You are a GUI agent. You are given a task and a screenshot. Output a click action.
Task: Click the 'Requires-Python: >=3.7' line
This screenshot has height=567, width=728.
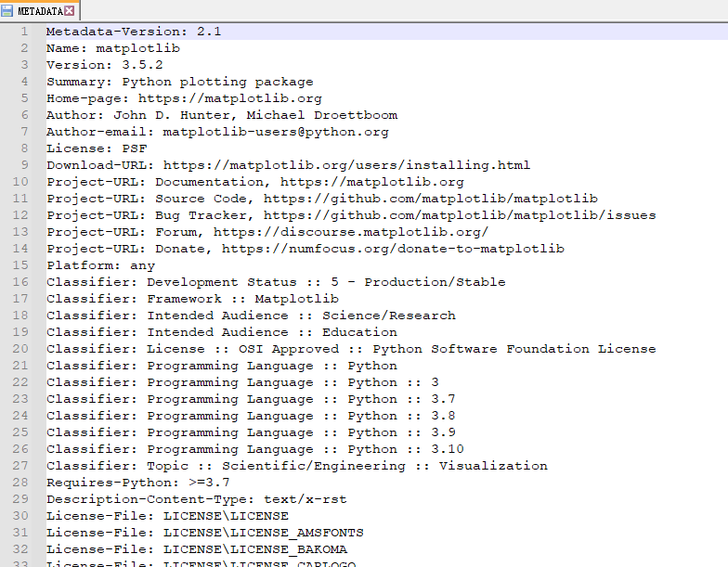coord(137,483)
